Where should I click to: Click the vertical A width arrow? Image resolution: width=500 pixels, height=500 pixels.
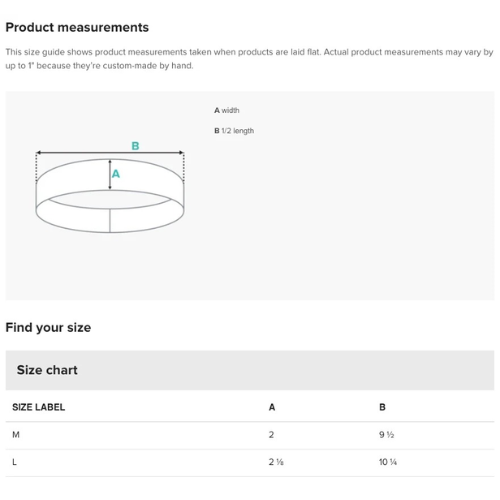(110, 175)
